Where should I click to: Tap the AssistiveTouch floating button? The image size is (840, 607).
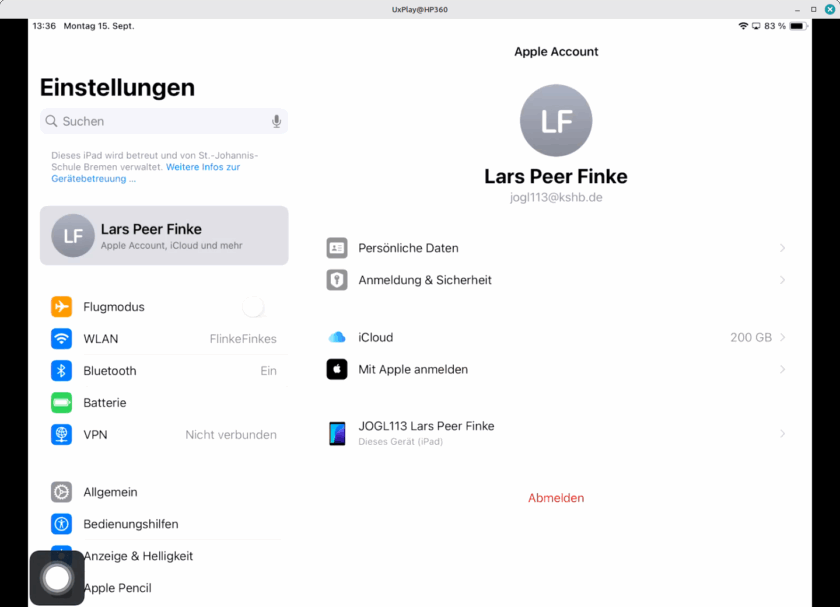pyautogui.click(x=57, y=578)
